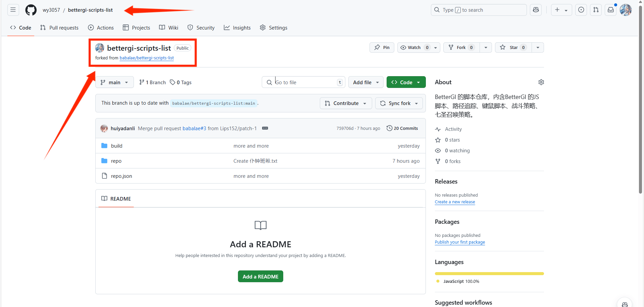Switch to the Insights tab
The image size is (644, 307).
tap(237, 28)
